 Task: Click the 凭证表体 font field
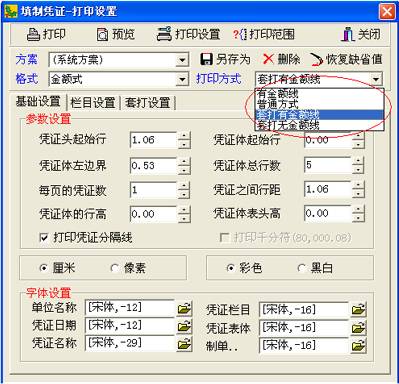pyautogui.click(x=304, y=328)
